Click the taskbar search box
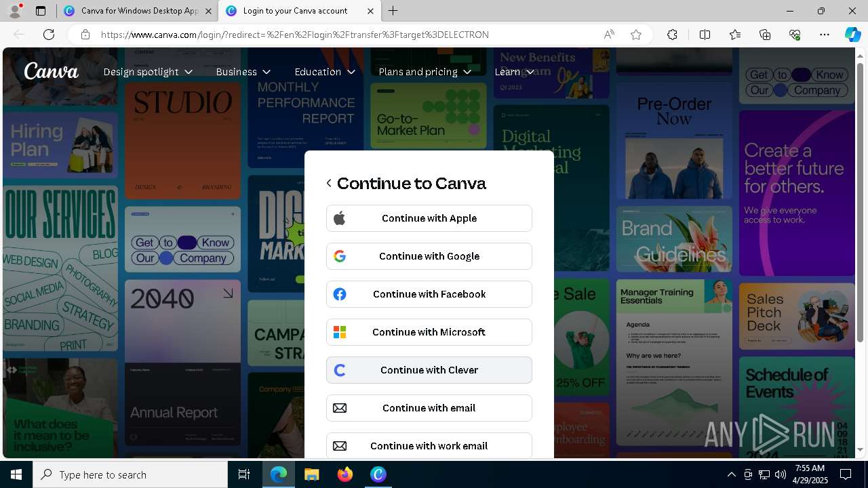868x488 pixels. tap(130, 474)
